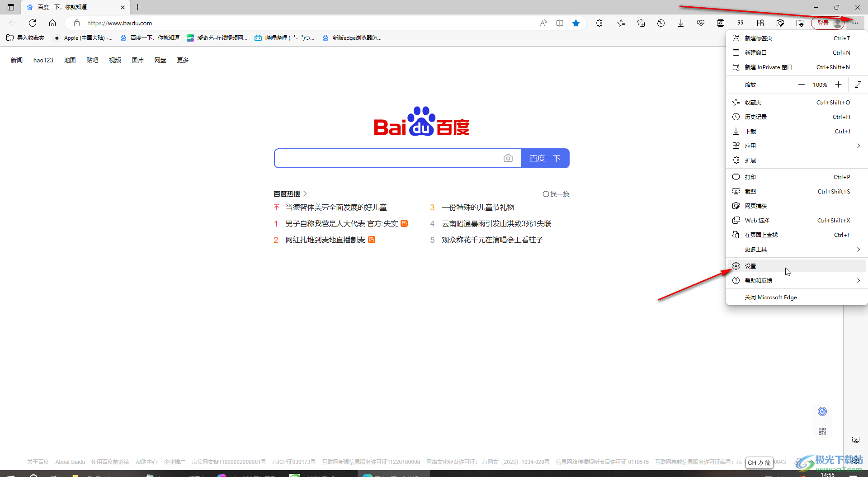Open 扩展 from the menu
This screenshot has width=868, height=477.
(x=797, y=160)
